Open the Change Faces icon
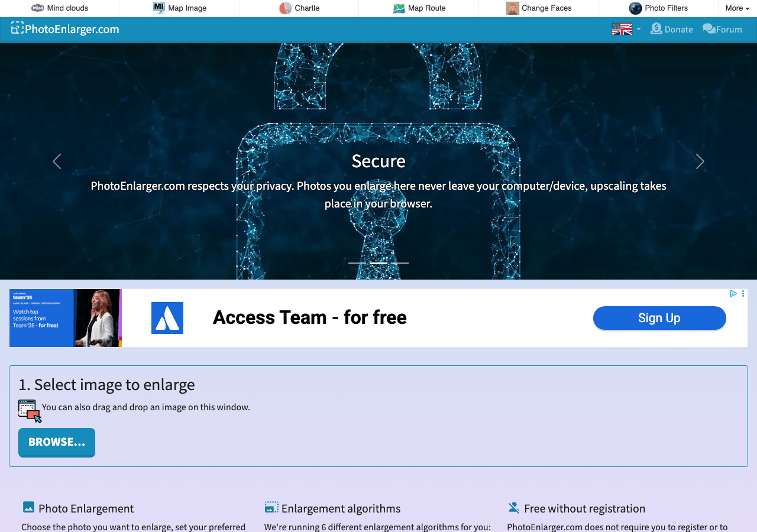The height and width of the screenshot is (532, 757). click(513, 8)
